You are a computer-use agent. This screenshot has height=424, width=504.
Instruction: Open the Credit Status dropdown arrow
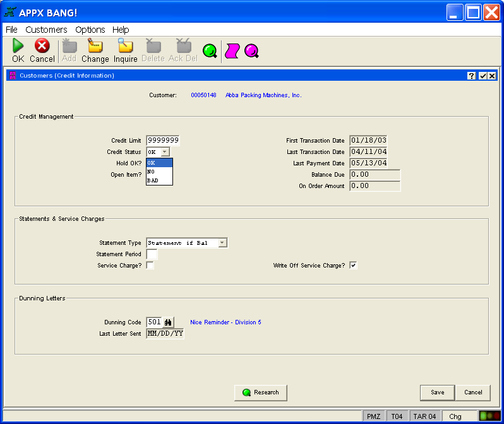coord(165,152)
